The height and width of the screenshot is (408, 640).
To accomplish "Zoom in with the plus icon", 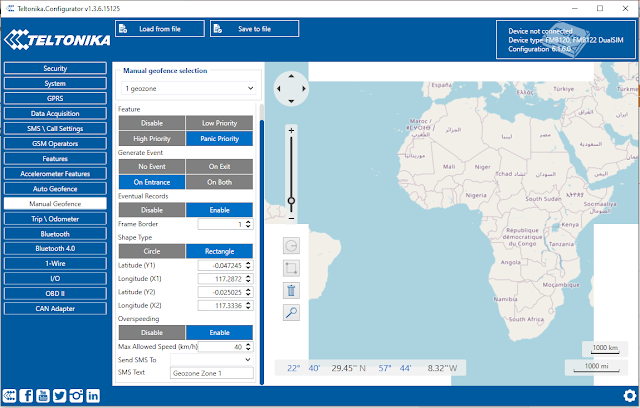I will coord(291,131).
